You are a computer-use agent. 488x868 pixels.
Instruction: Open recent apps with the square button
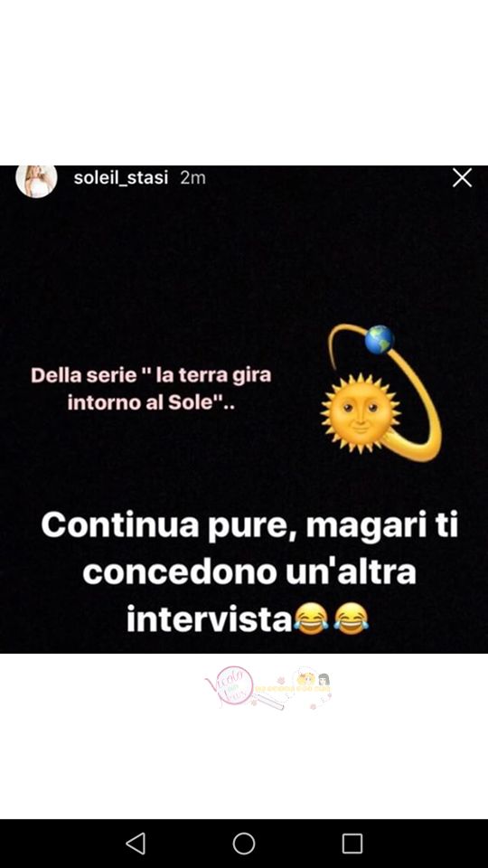point(352,843)
